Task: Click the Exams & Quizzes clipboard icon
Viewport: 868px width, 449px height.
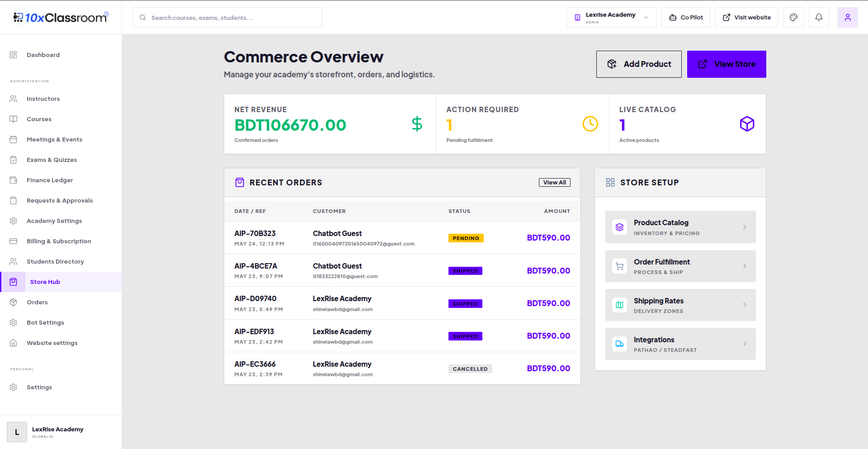Action: (14, 160)
